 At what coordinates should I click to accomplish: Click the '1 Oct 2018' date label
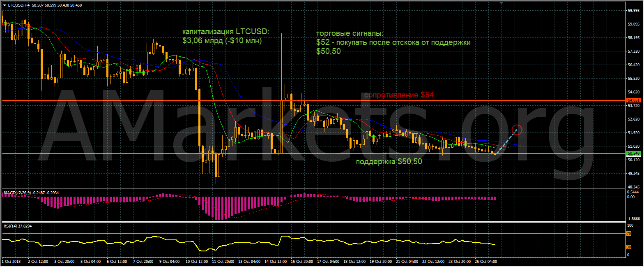11,261
